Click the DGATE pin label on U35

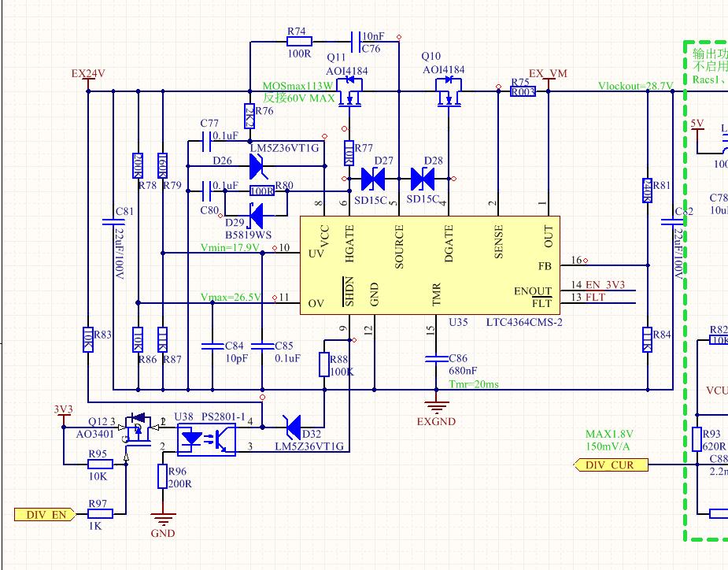(x=449, y=244)
